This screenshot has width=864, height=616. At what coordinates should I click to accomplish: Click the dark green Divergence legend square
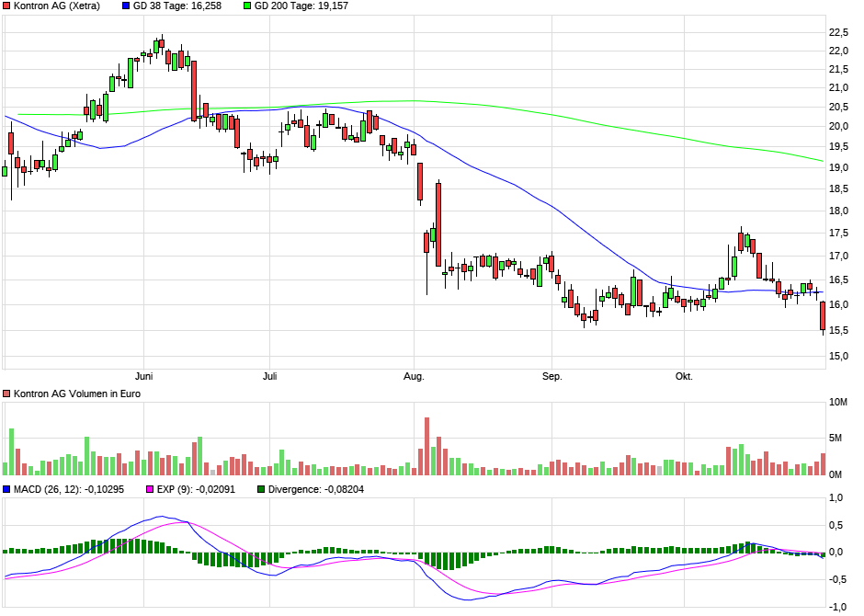click(x=263, y=489)
